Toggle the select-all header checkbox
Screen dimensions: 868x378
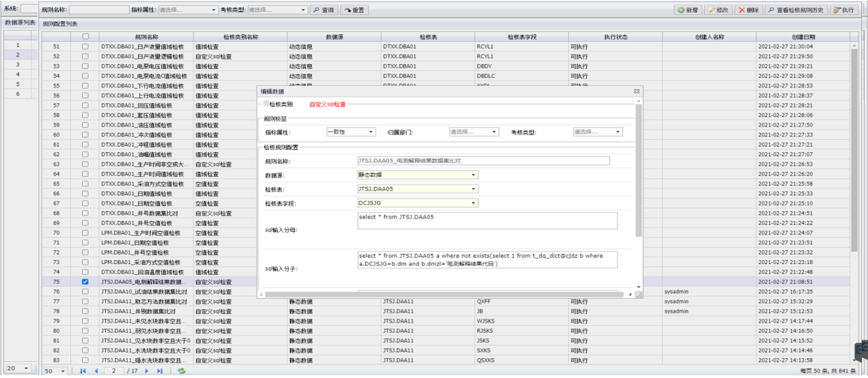85,37
